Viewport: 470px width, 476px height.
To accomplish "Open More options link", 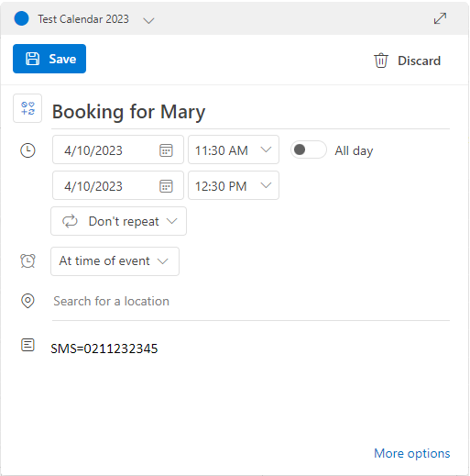I will (411, 453).
